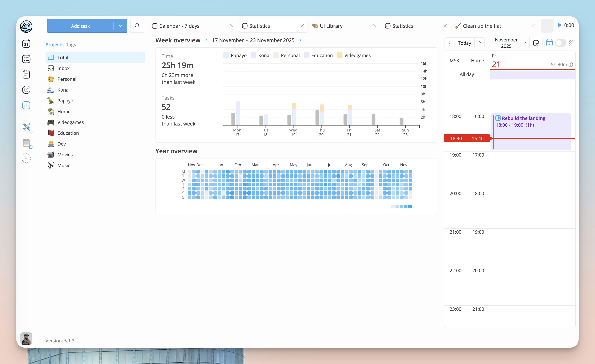Open calendar settings via the gear-calendar icon
Viewport: 595px width, 364px height.
coord(536,43)
